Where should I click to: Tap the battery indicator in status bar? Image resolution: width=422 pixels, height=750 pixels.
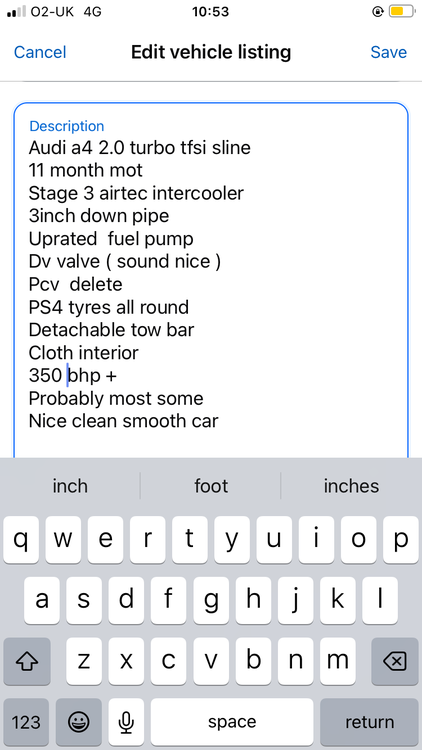pos(401,11)
